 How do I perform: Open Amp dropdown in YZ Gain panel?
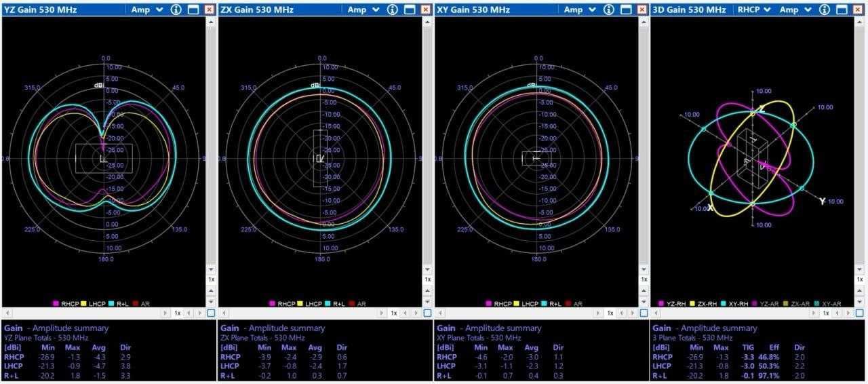pyautogui.click(x=147, y=9)
